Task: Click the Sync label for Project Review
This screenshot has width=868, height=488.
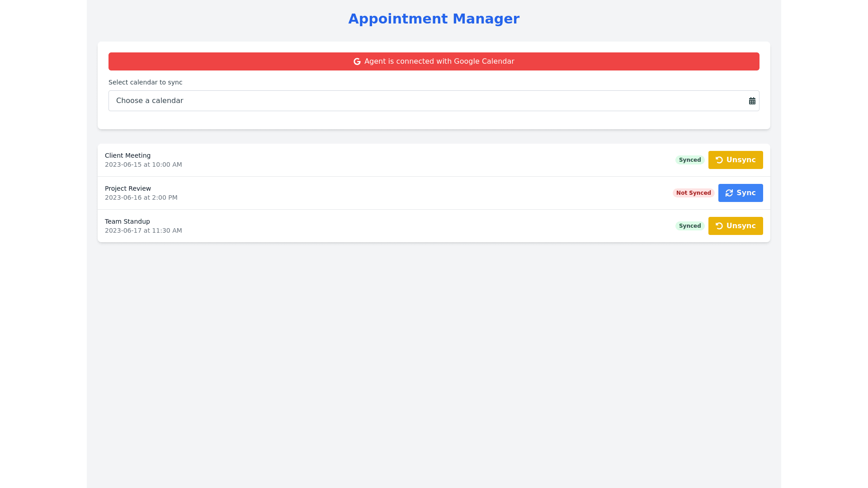Action: pos(746,193)
